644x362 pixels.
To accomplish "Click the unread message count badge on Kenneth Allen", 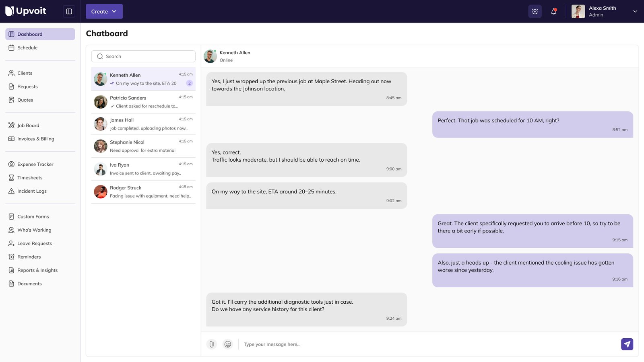I will [189, 83].
